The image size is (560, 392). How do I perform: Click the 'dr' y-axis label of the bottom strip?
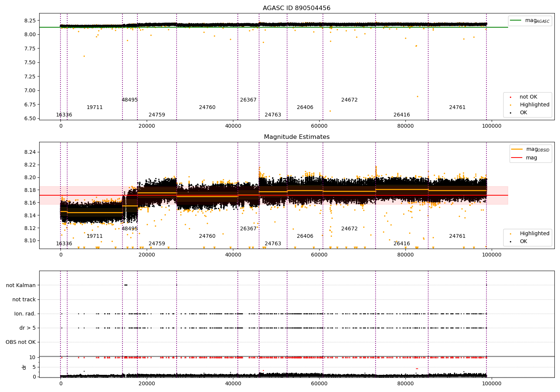tap(24, 367)
